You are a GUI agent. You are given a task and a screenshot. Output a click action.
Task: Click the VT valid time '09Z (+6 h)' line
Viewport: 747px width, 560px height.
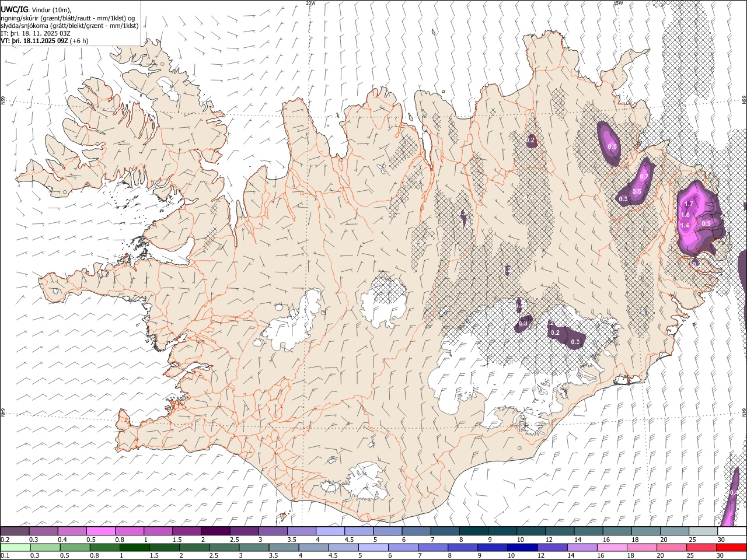(x=44, y=41)
